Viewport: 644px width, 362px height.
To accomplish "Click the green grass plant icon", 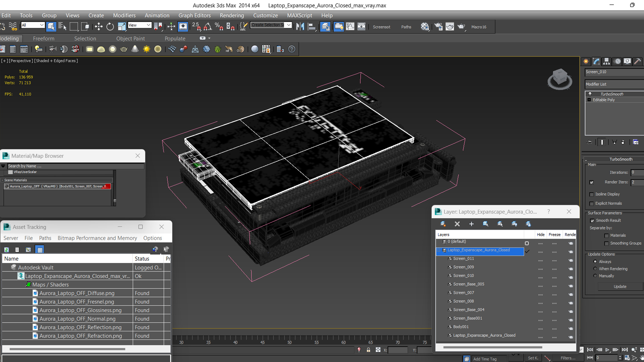I will pos(218,49).
